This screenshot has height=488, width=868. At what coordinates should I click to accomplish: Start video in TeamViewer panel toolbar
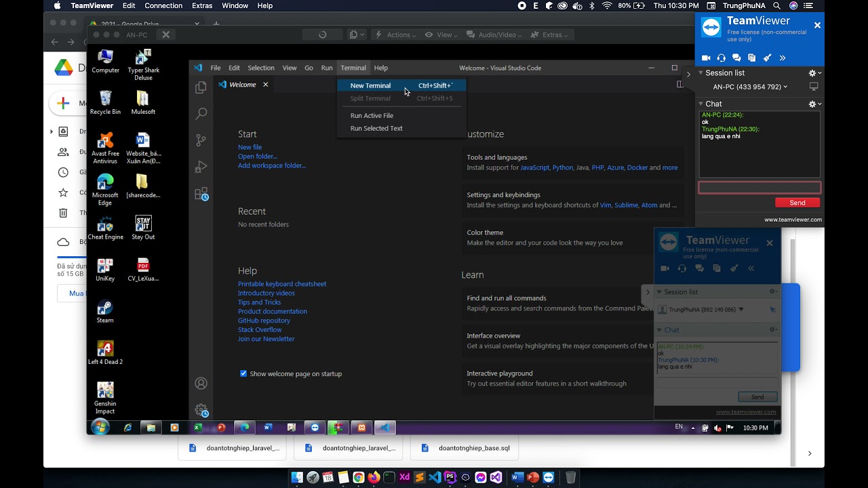[706, 58]
